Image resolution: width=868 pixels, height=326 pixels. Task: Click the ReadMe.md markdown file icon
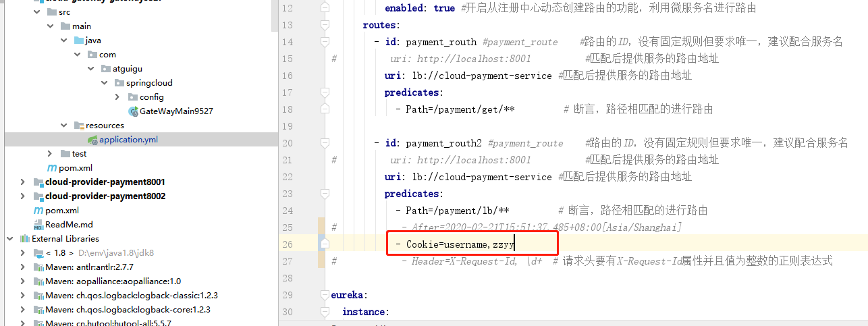[x=38, y=225]
